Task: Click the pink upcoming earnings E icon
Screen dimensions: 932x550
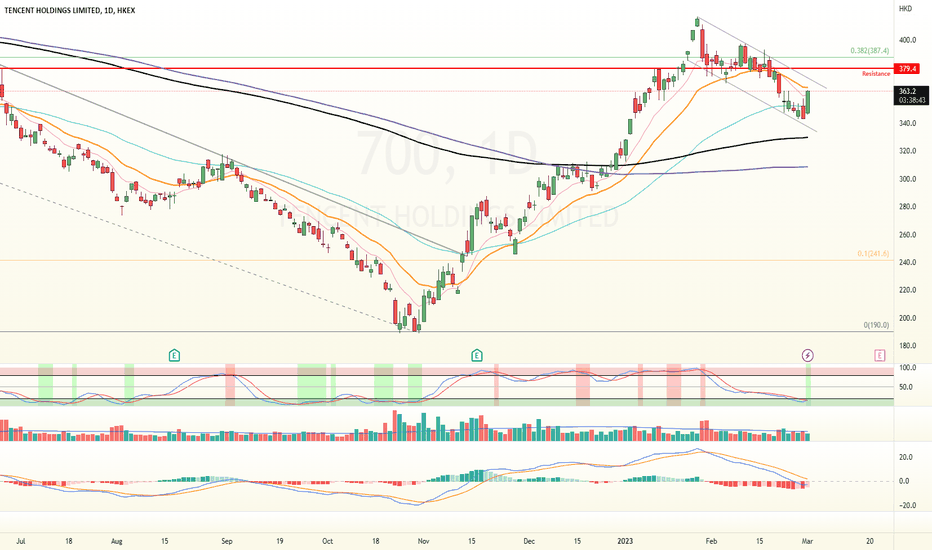Action: coord(880,356)
